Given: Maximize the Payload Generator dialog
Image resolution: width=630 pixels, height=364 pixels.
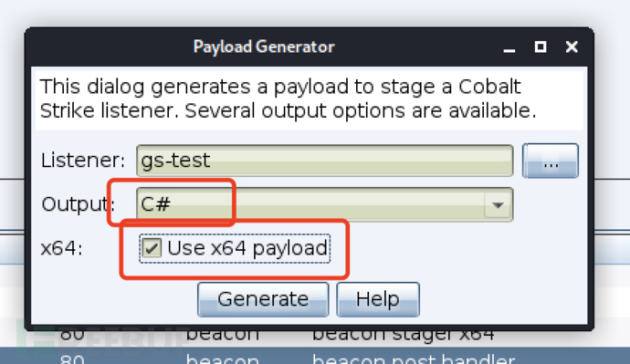Looking at the screenshot, I should coord(541,47).
